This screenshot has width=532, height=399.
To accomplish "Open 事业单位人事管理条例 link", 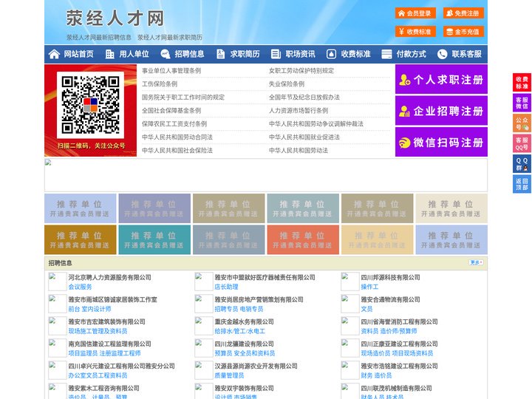I will [x=171, y=71].
